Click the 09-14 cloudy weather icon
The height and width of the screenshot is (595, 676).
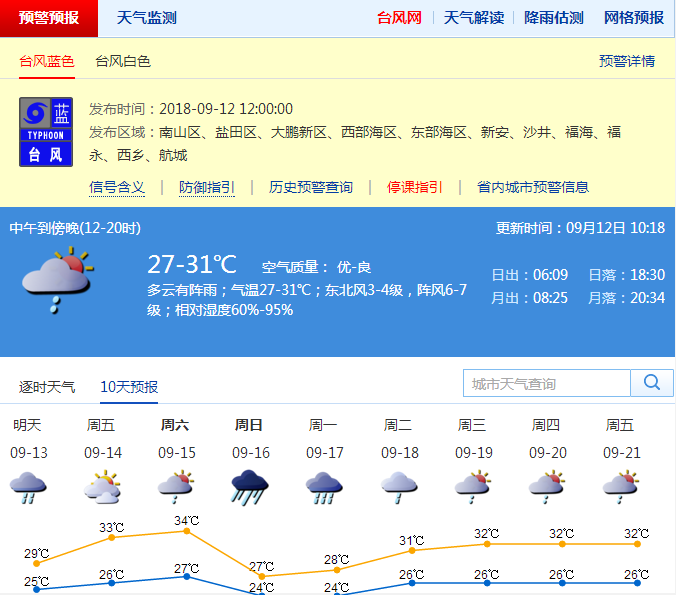click(103, 487)
